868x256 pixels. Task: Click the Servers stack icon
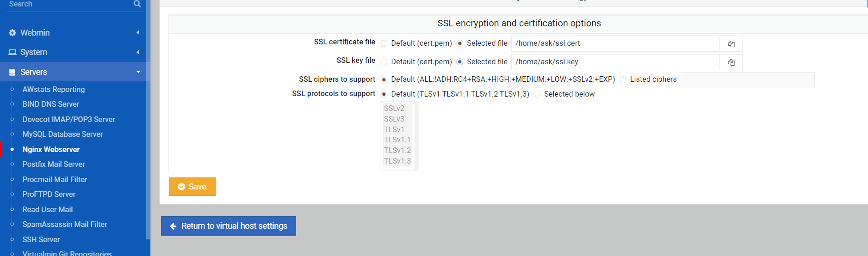pos(12,72)
